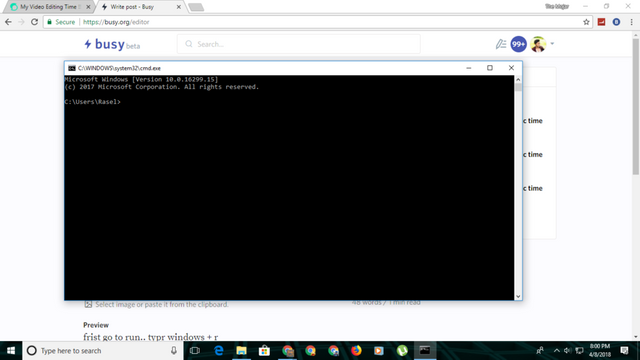Close the cmd.exe window
The image size is (640, 360).
click(x=511, y=68)
